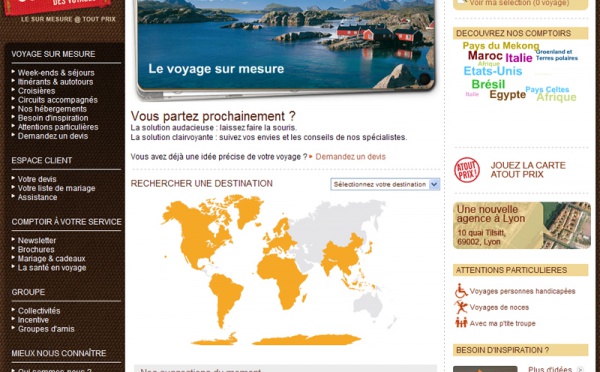Open the Collectivités link
Screen dimensions: 600x372
[x=39, y=311]
